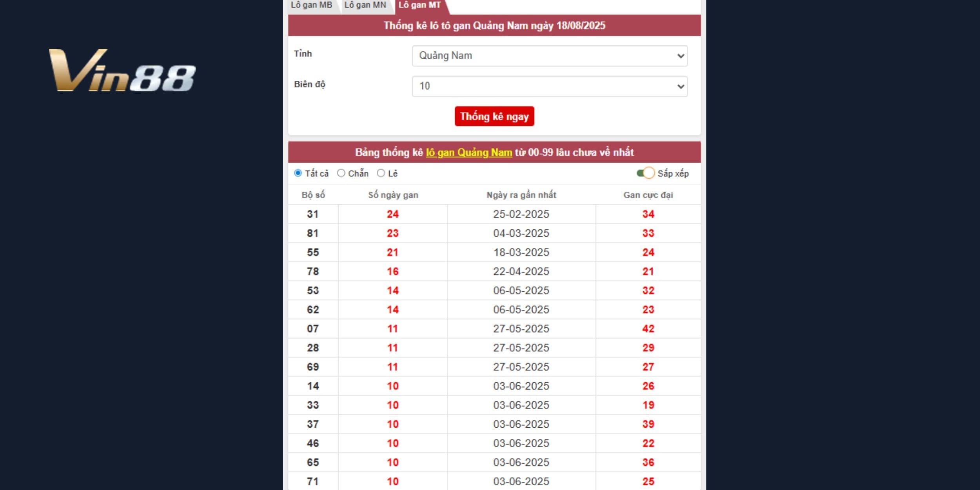Open the Lô gan MN tab
The image size is (980, 490).
point(365,5)
